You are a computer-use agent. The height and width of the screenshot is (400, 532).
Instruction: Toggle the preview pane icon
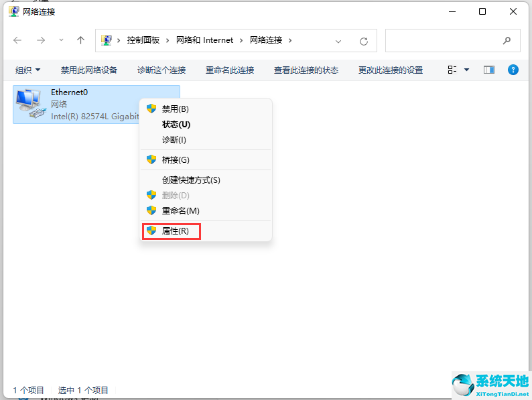pyautogui.click(x=488, y=70)
